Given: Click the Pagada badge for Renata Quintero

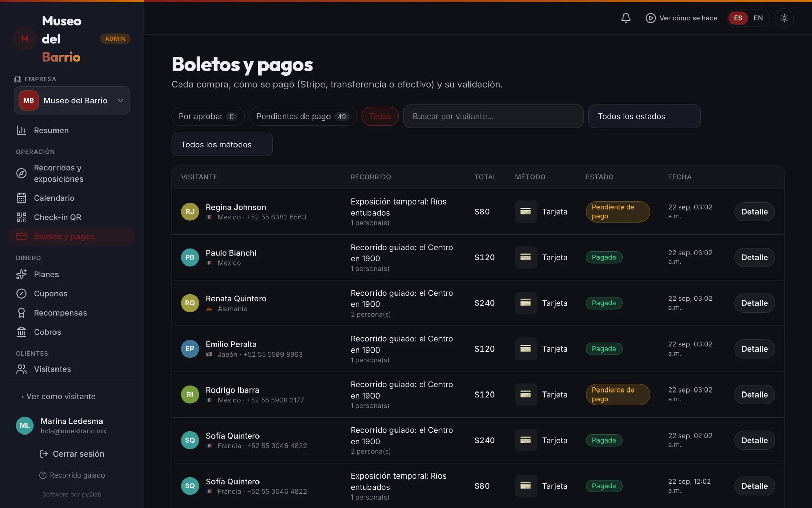Looking at the screenshot, I should pyautogui.click(x=604, y=303).
